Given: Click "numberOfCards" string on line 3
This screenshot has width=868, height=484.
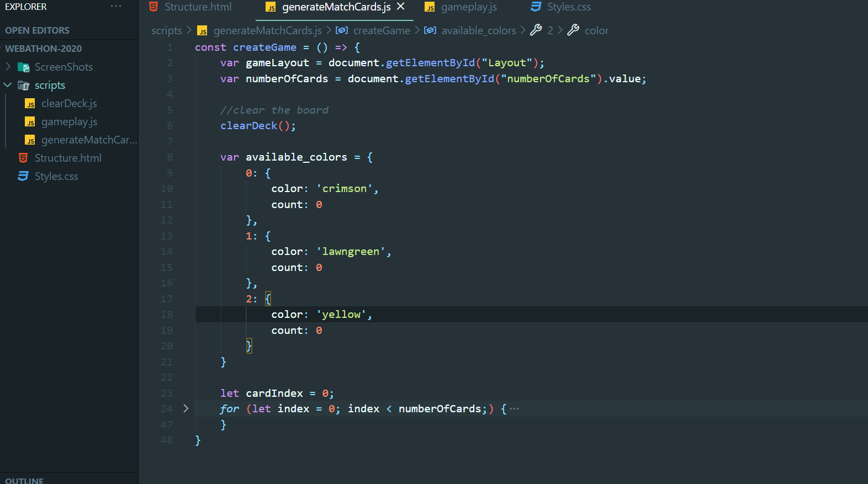Looking at the screenshot, I should pyautogui.click(x=548, y=79).
